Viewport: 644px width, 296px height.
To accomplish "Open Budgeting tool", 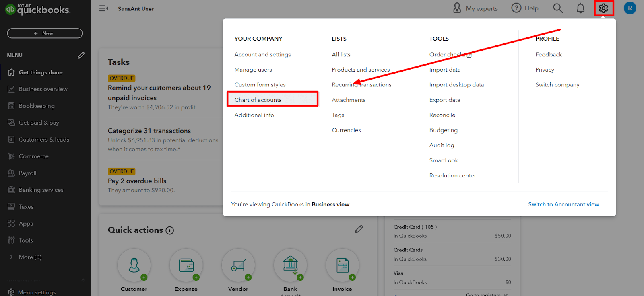I will [443, 130].
